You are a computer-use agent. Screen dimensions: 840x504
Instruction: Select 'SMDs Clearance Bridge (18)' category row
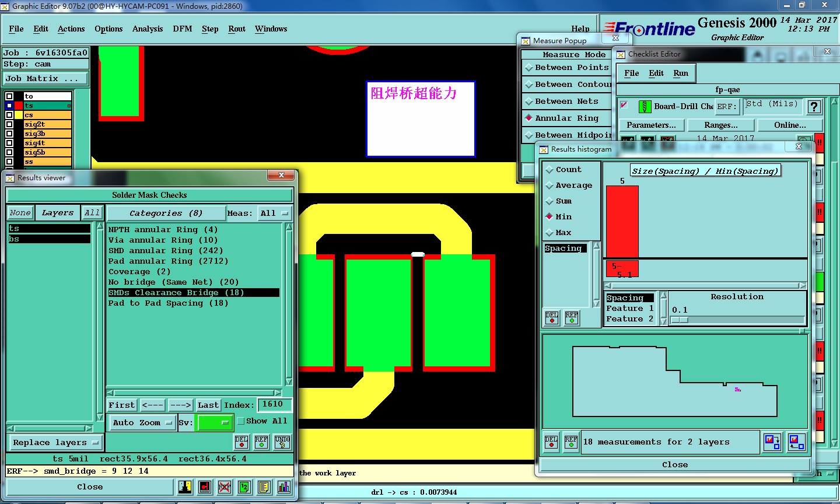[194, 293]
